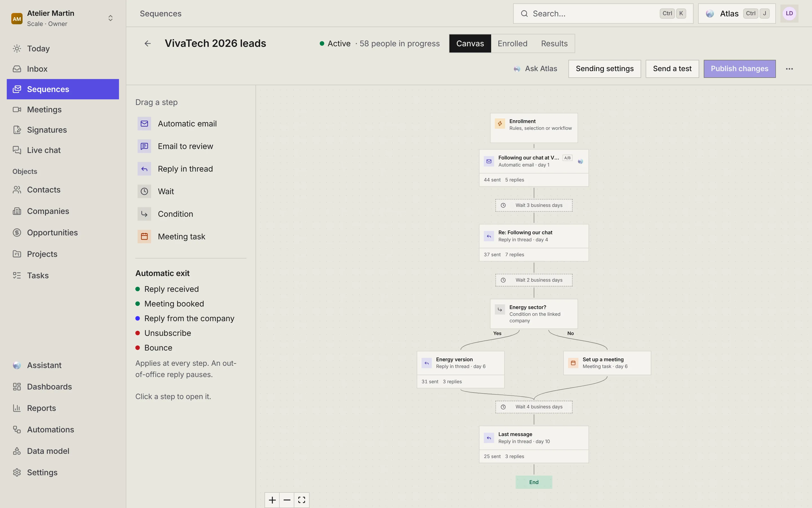Open Automations in the sidebar

click(x=63, y=429)
